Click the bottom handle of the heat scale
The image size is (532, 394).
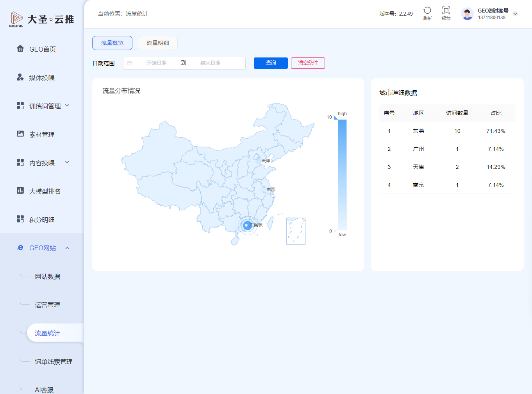click(x=336, y=231)
